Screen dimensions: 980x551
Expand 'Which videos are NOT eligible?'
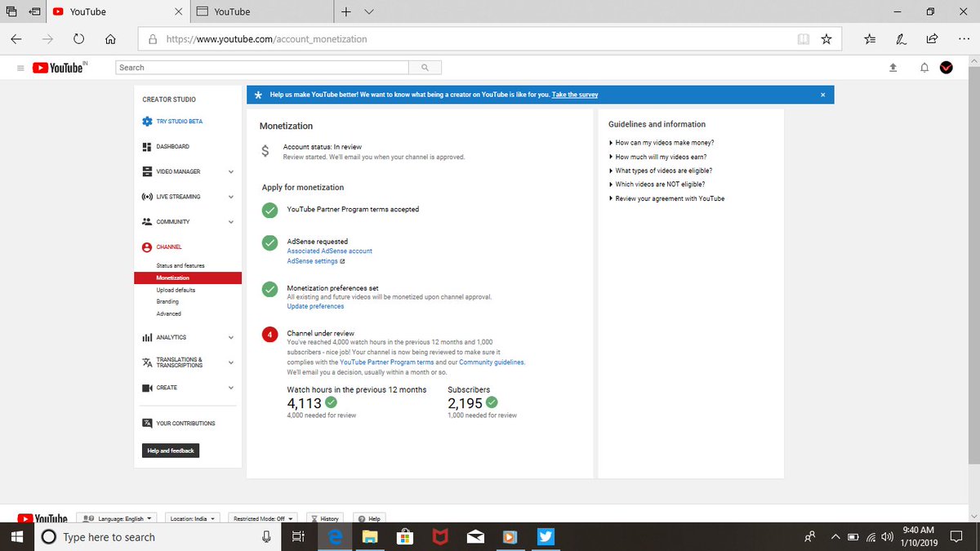click(657, 184)
